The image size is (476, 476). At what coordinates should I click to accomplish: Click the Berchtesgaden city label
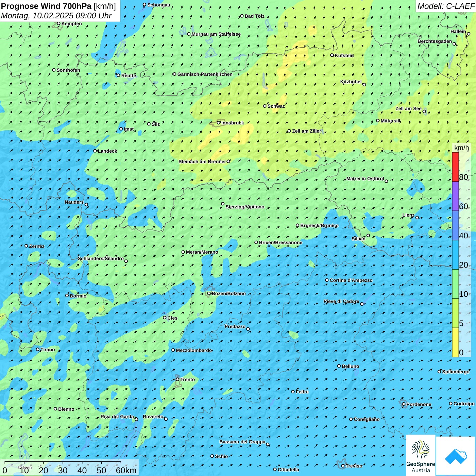(435, 41)
